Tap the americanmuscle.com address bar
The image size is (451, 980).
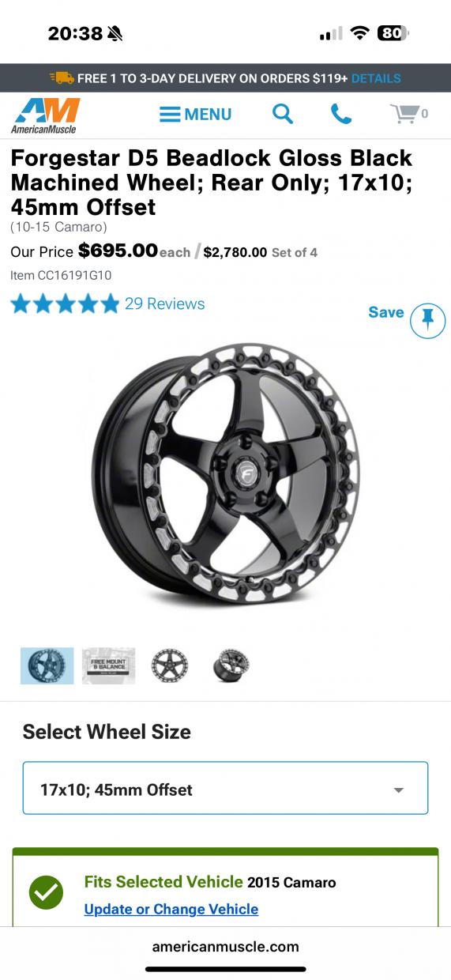pos(225,946)
